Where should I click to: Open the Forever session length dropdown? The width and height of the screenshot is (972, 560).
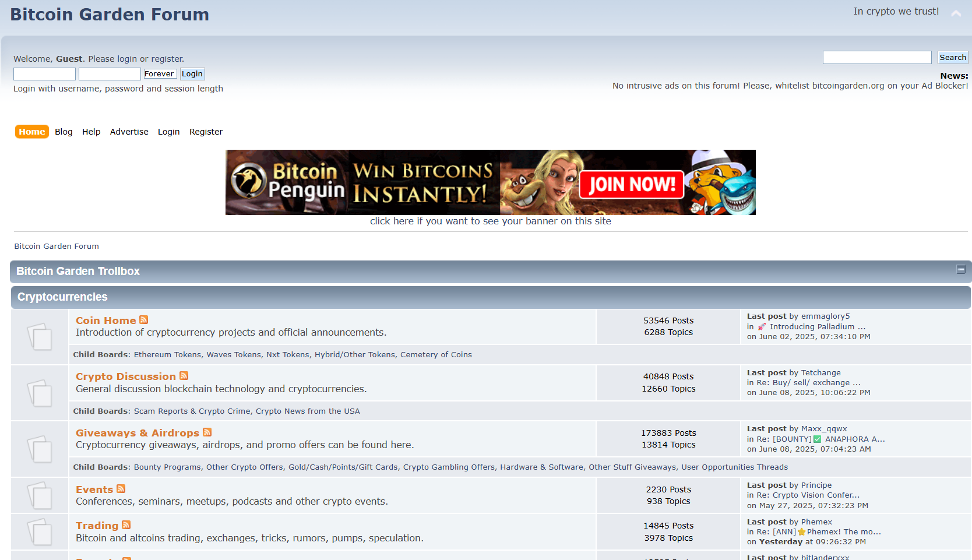160,74
